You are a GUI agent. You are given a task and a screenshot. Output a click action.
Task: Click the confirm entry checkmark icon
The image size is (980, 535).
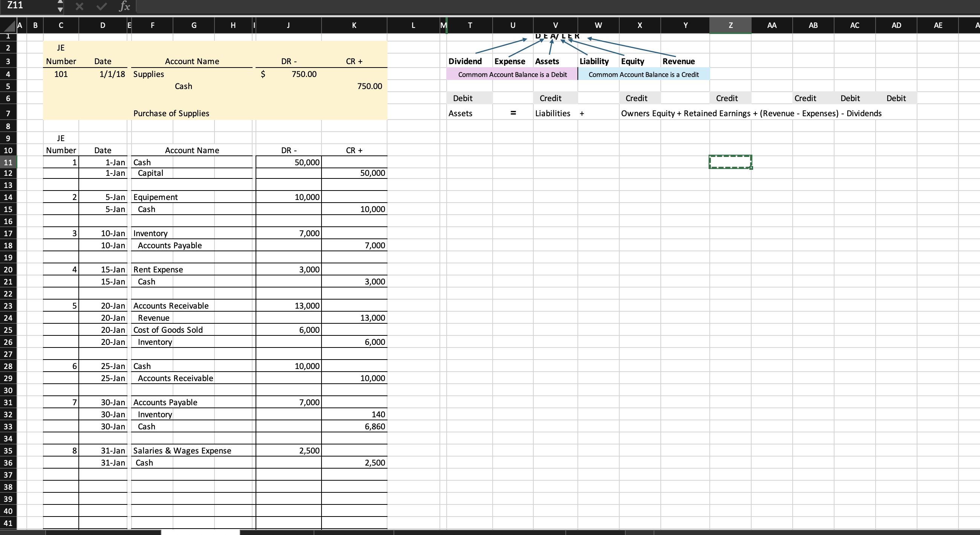(x=101, y=6)
